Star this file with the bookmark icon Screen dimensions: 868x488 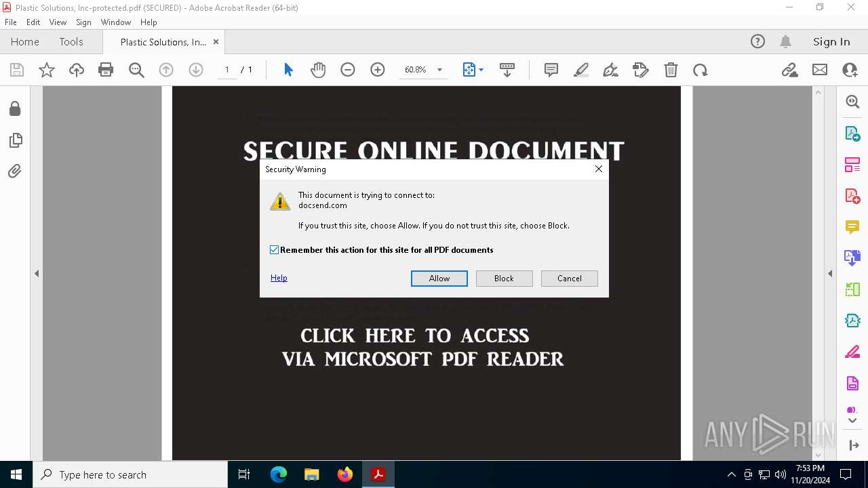point(47,70)
